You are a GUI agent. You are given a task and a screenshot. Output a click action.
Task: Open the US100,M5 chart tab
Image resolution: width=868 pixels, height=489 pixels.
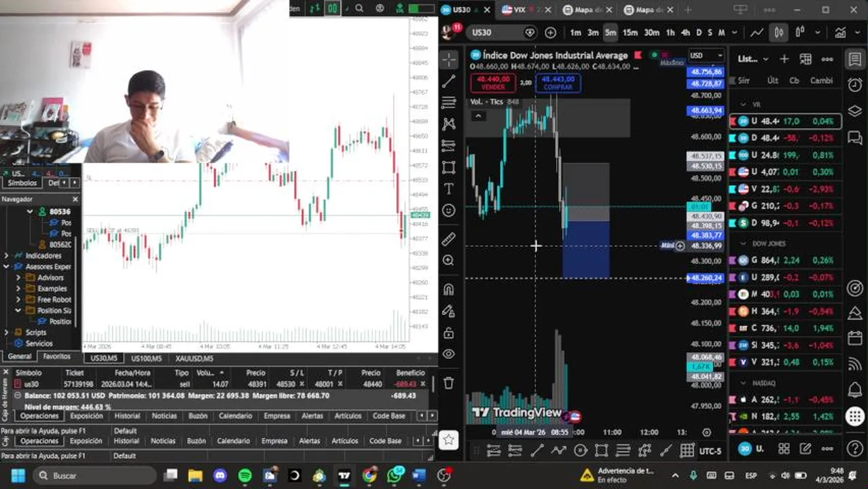[x=146, y=358]
